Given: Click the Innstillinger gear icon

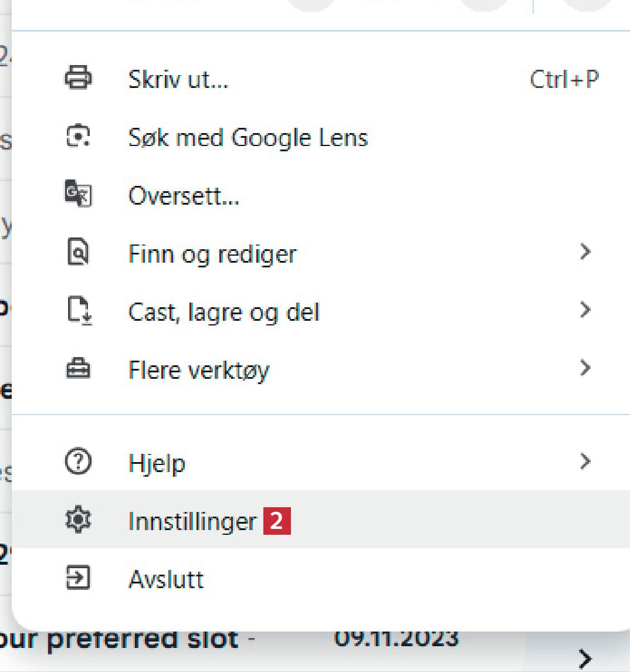Looking at the screenshot, I should click(78, 521).
